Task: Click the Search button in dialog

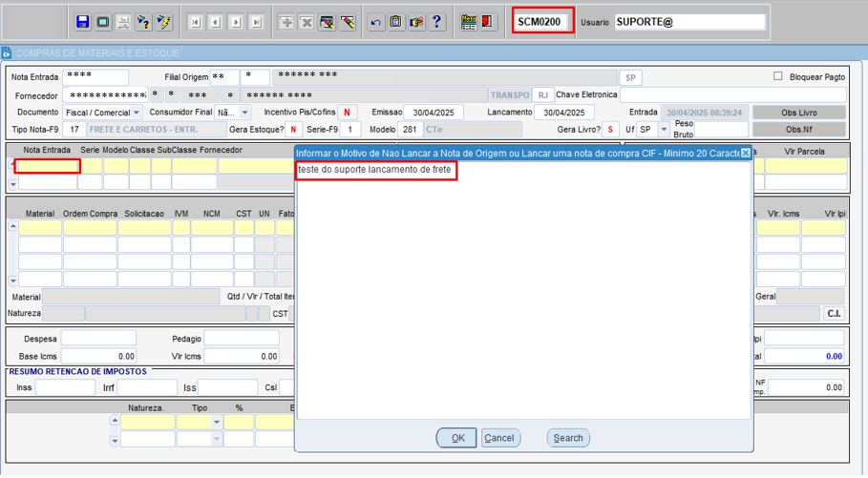Action: tap(567, 438)
